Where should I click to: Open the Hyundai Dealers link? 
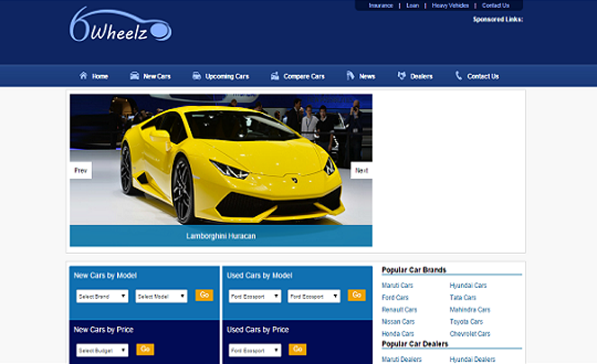tap(472, 359)
